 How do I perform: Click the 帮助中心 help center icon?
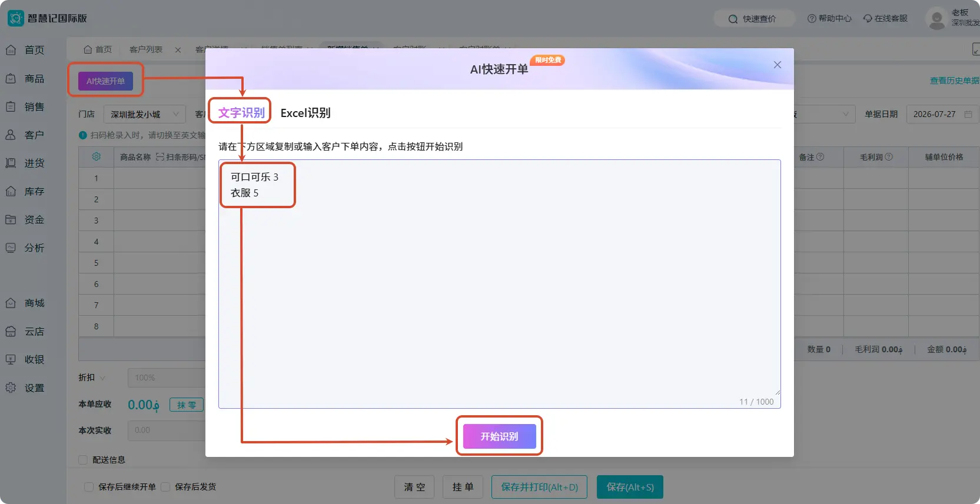coord(812,18)
